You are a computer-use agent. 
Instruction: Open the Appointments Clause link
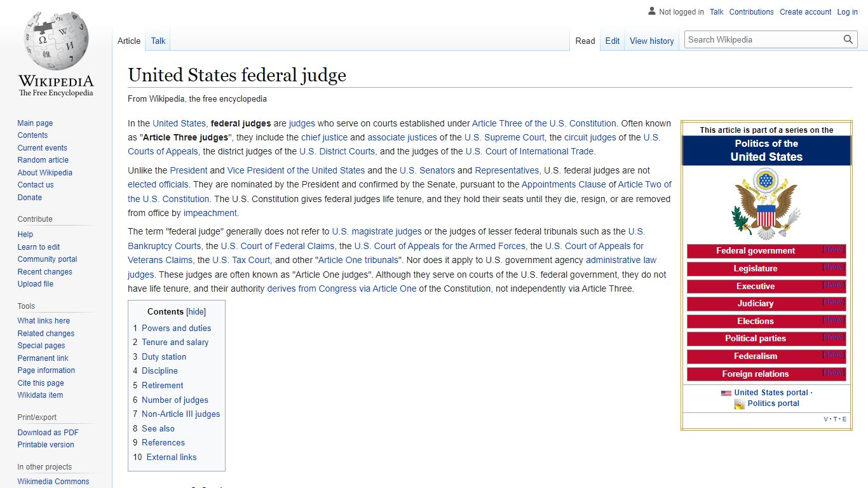point(564,185)
